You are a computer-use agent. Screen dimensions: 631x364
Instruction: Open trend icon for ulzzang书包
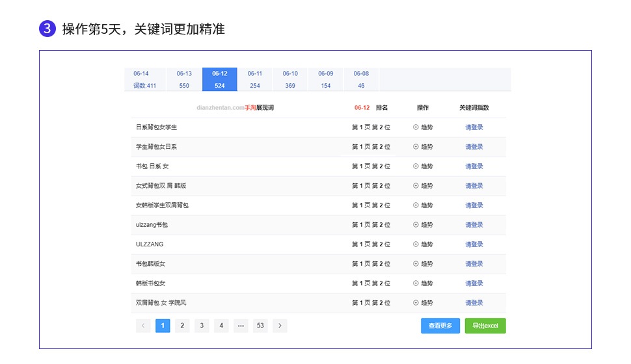[416, 225]
